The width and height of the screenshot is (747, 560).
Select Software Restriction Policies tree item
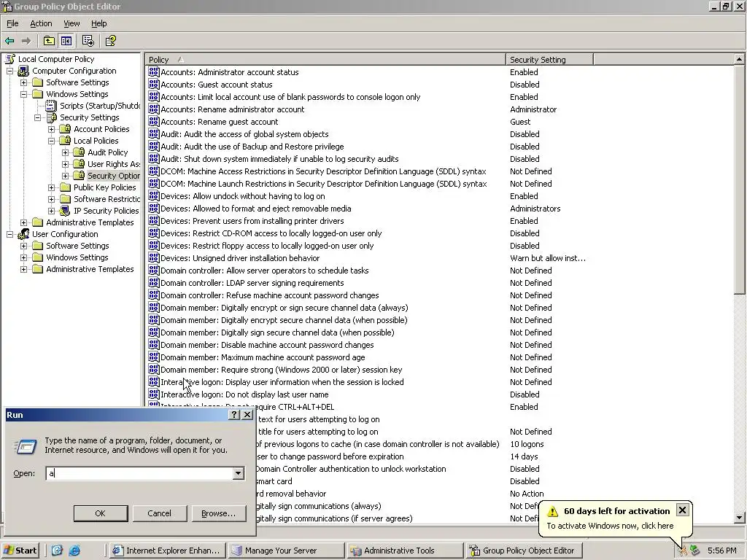[107, 199]
